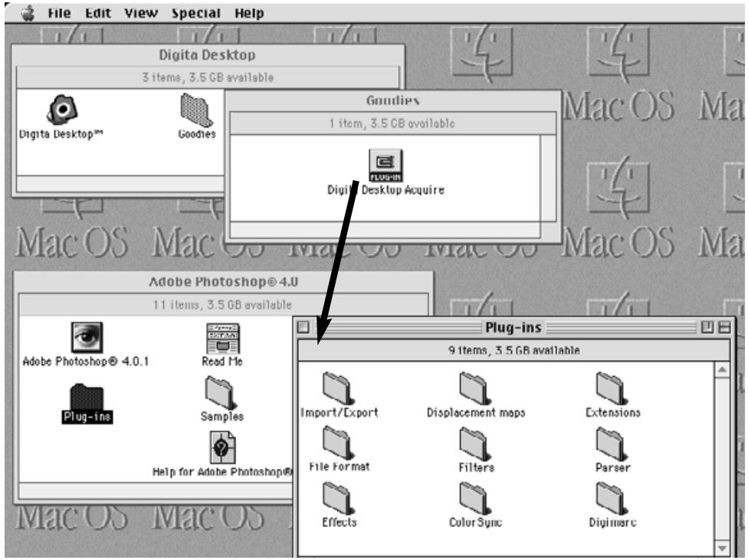Open the View menu
The width and height of the screenshot is (748, 560).
coord(141,13)
